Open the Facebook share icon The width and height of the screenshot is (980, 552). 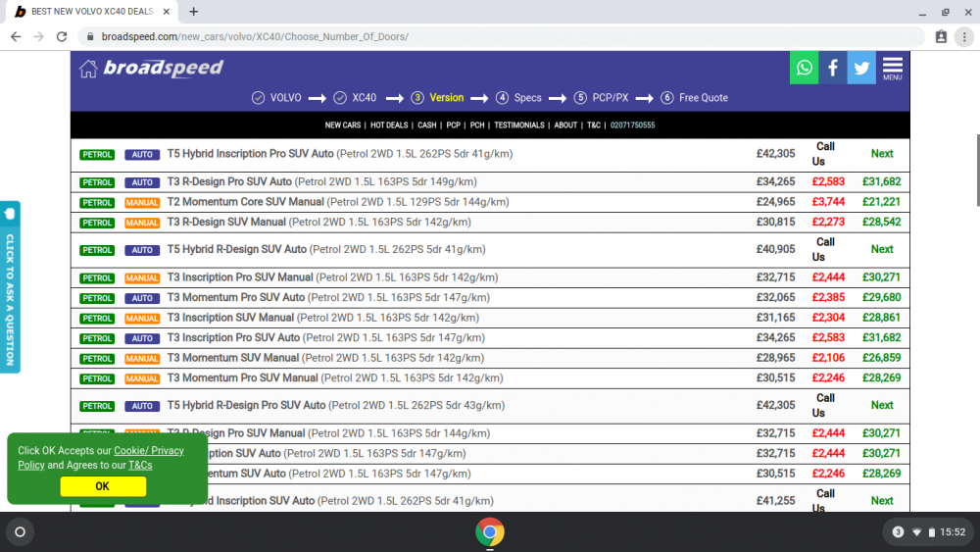point(832,68)
